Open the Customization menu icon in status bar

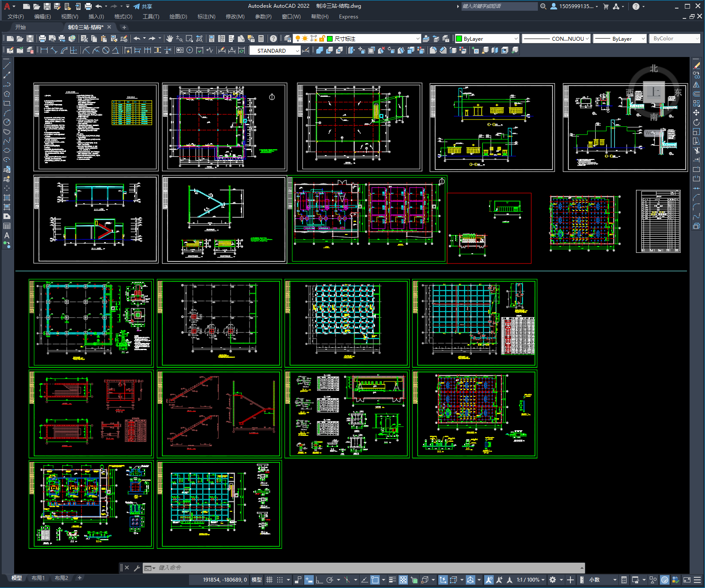(698, 580)
